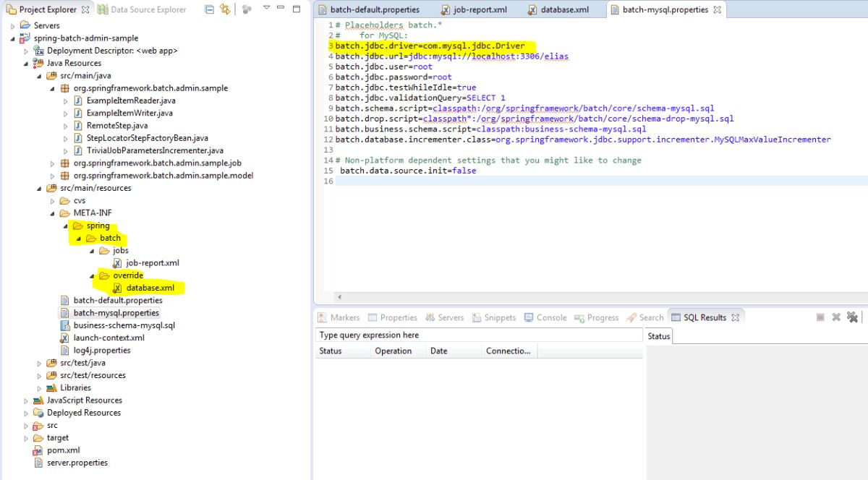Select the cvs folder

pyautogui.click(x=79, y=201)
